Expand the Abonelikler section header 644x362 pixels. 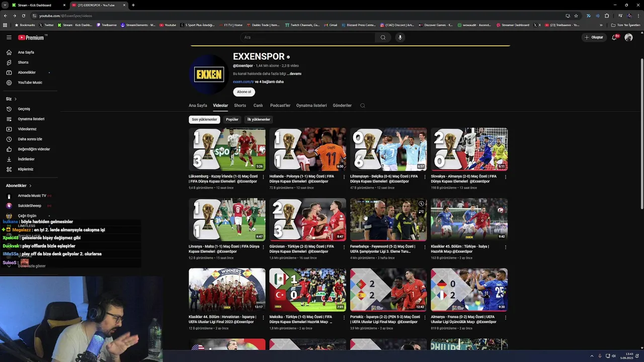pos(19,186)
